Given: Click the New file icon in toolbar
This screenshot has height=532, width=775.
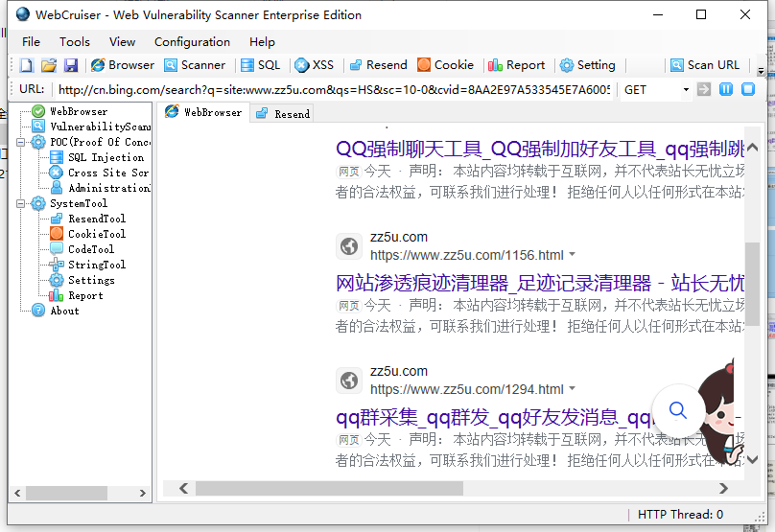Looking at the screenshot, I should click(x=27, y=65).
